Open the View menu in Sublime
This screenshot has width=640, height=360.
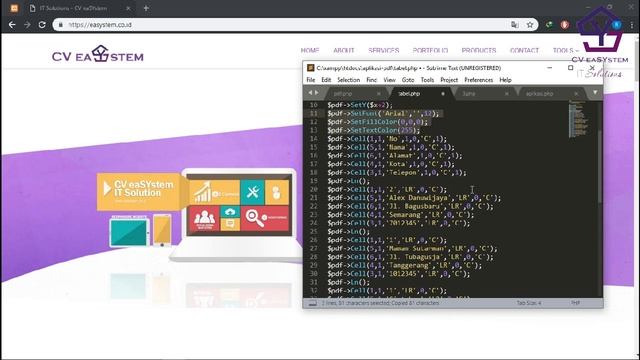(x=389, y=80)
